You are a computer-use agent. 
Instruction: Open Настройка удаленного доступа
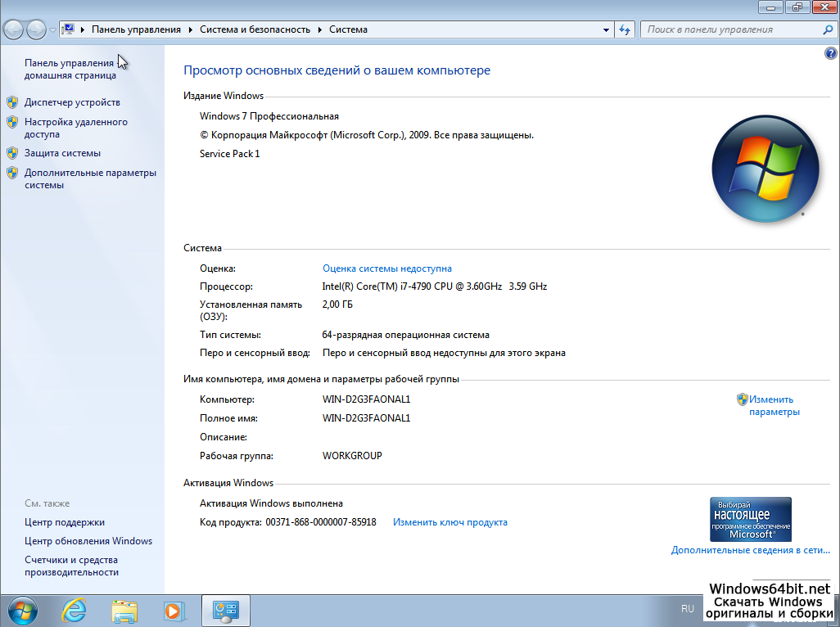coord(76,128)
